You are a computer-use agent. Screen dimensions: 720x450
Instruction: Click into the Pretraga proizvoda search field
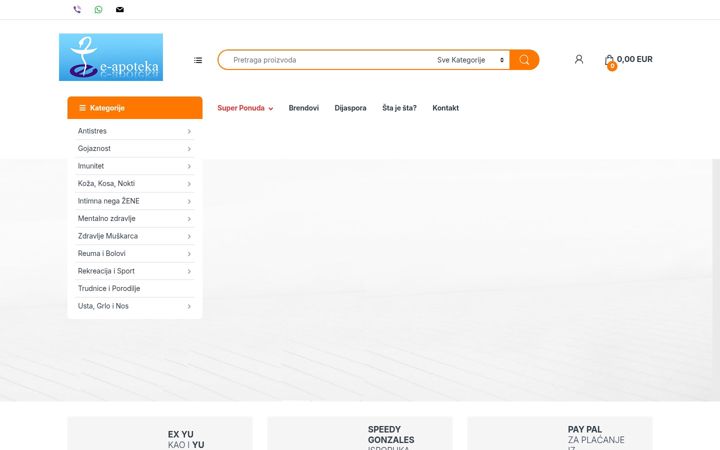tap(327, 60)
